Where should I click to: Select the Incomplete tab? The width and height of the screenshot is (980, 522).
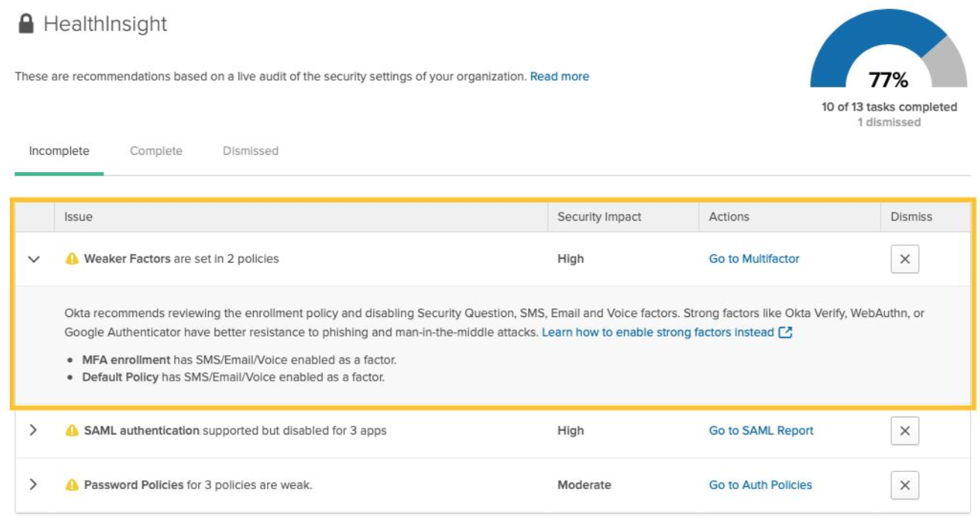(59, 151)
